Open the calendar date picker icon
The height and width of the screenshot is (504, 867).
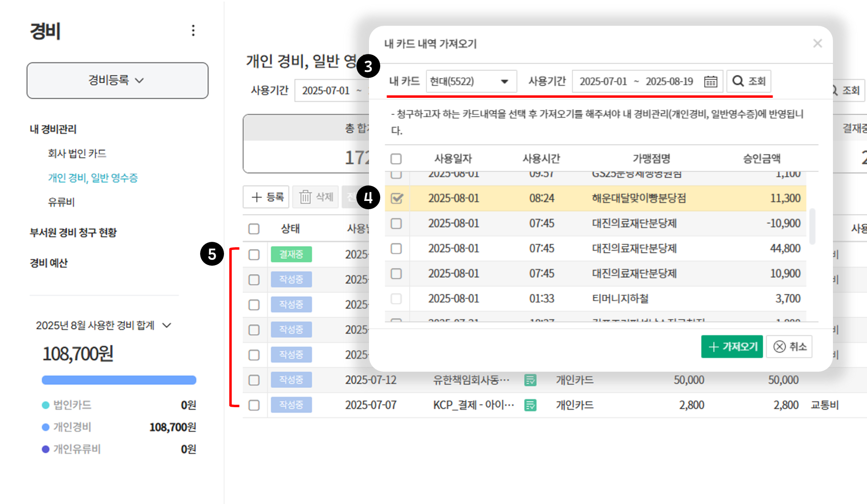tap(710, 82)
